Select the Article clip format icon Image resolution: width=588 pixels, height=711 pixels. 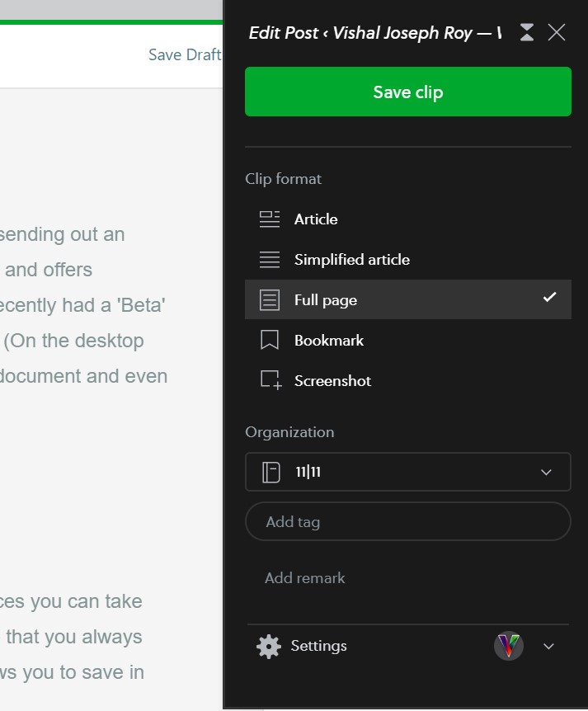point(269,219)
